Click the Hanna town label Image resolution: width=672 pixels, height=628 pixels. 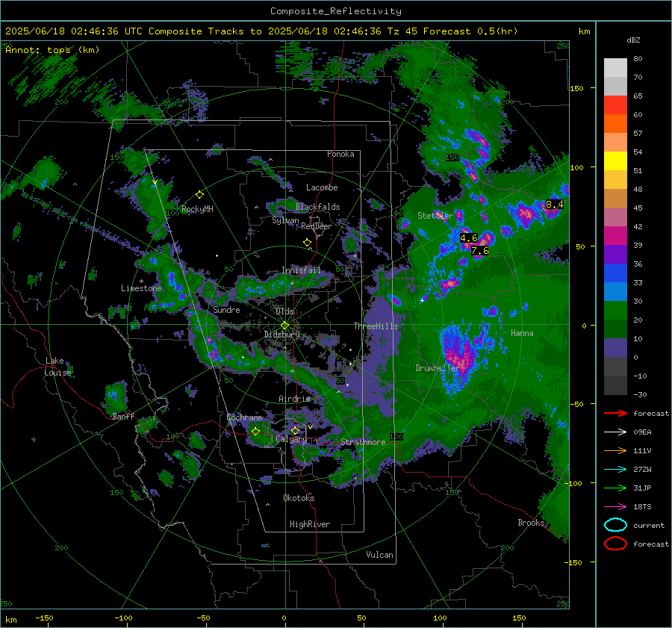pos(522,333)
